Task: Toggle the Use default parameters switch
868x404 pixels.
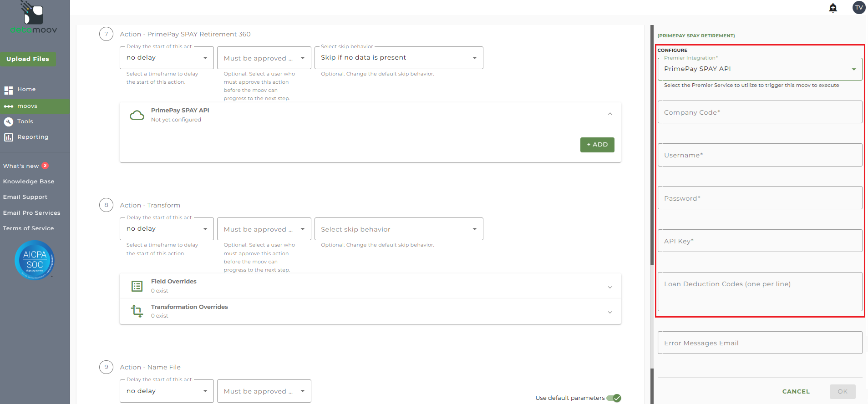Action: pos(614,398)
